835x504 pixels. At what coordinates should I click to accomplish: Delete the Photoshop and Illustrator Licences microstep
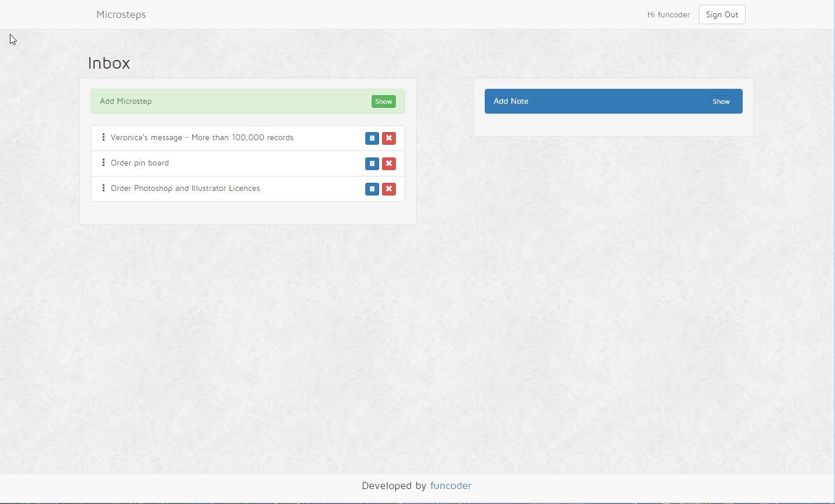(x=389, y=189)
